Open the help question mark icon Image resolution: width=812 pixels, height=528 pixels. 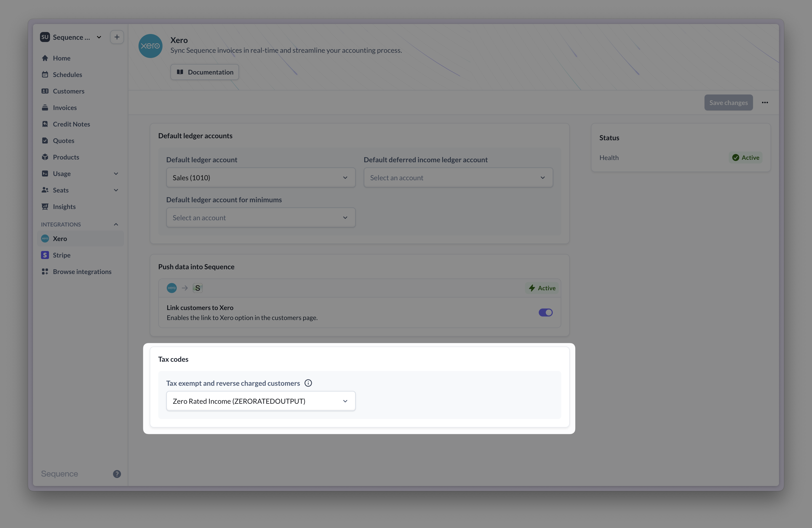[x=117, y=474]
